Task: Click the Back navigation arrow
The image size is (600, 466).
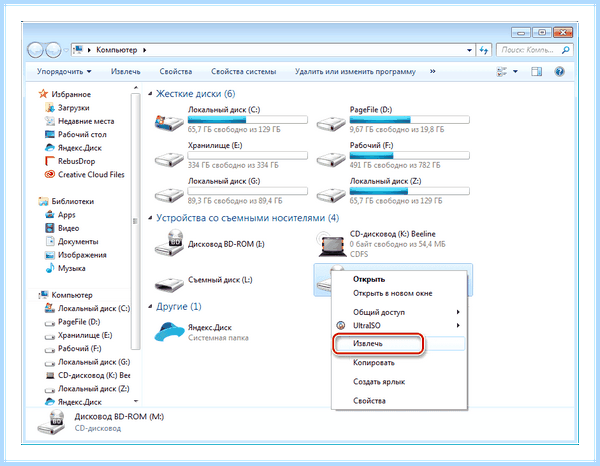Action: (x=35, y=50)
